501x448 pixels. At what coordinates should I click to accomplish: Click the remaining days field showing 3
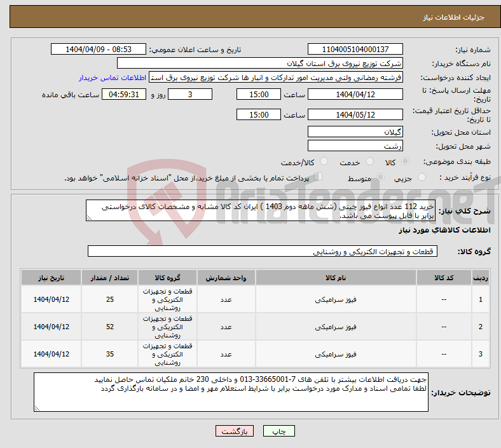pyautogui.click(x=190, y=94)
